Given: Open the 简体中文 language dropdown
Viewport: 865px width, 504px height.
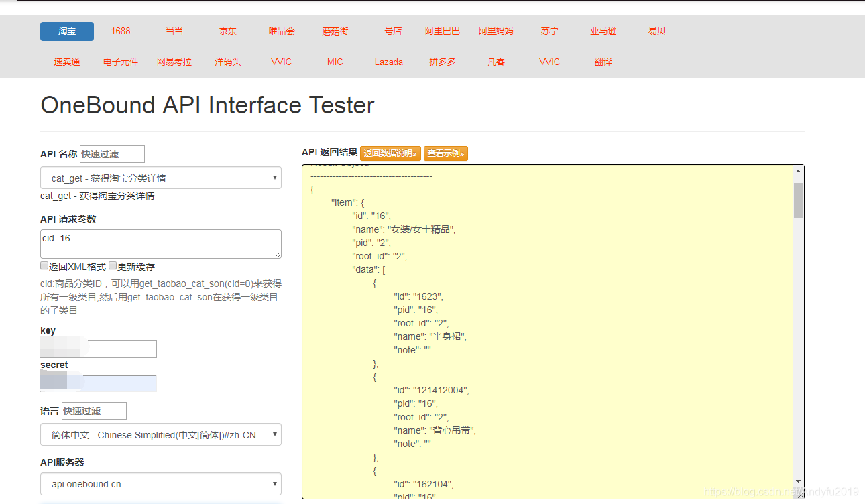Looking at the screenshot, I should [x=161, y=435].
